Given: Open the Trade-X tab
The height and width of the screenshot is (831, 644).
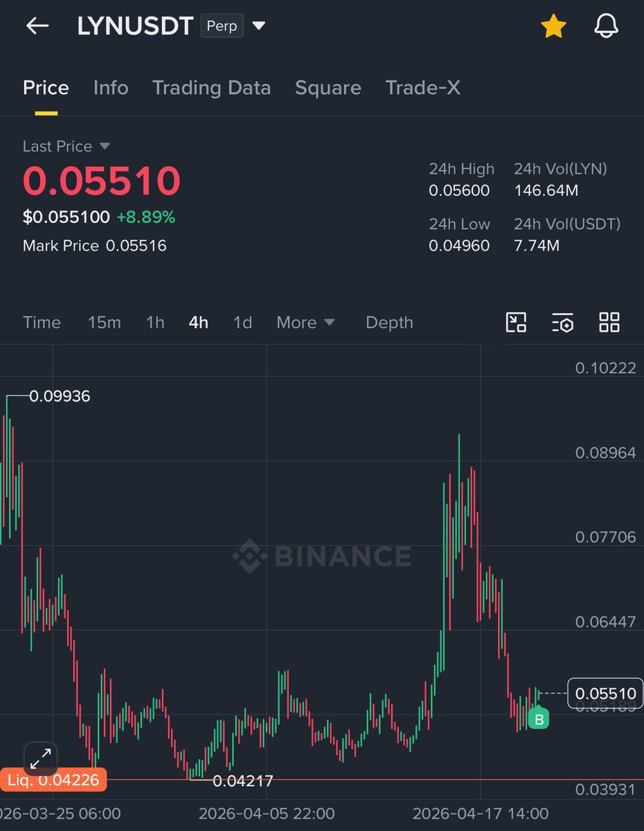Looking at the screenshot, I should [423, 88].
